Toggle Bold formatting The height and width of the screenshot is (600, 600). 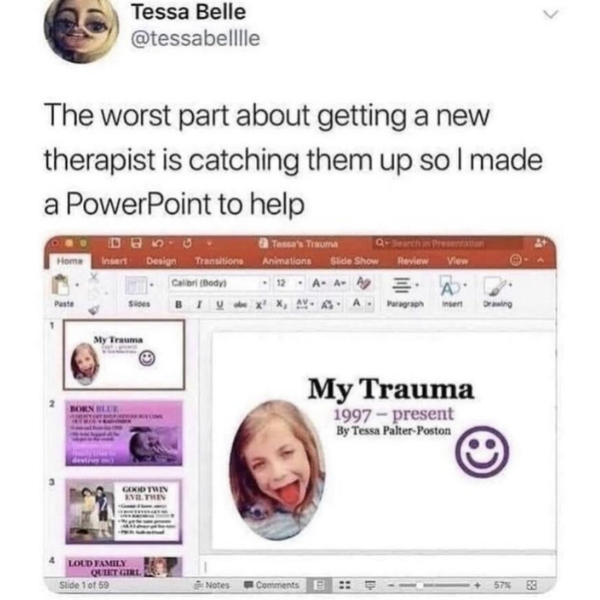point(178,304)
